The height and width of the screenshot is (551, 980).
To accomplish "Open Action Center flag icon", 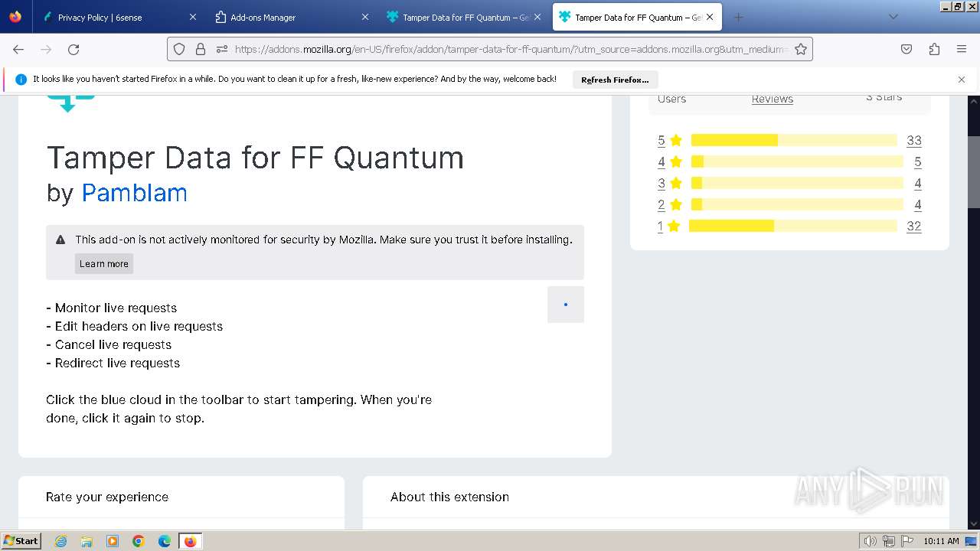I will [906, 541].
